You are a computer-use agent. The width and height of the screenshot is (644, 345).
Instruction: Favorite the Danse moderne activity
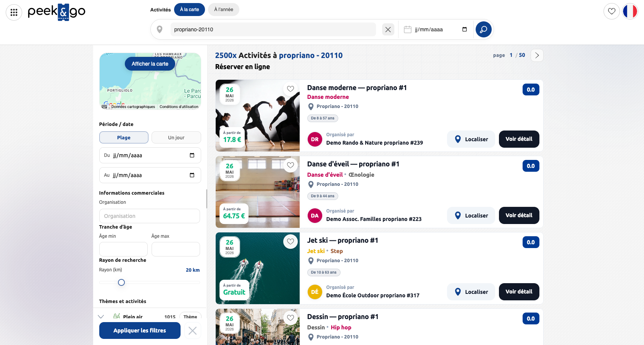(291, 89)
